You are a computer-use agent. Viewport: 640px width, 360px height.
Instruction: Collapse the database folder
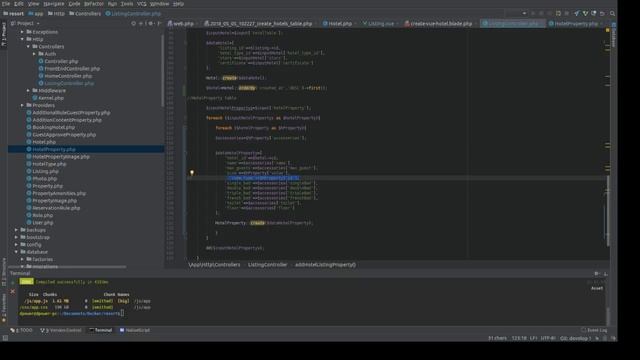tap(16, 252)
